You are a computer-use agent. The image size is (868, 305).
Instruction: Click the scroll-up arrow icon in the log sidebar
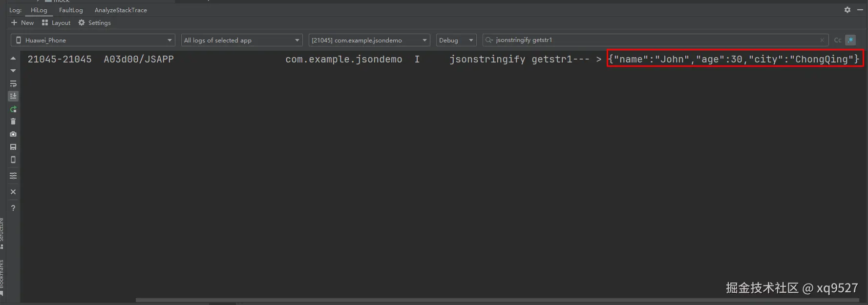click(x=13, y=59)
